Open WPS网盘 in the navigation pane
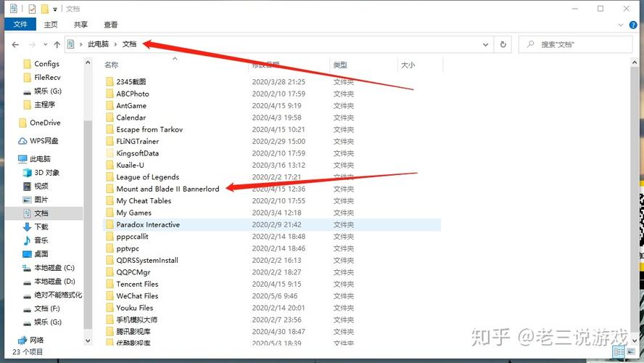Image resolution: width=644 pixels, height=363 pixels. (x=44, y=141)
